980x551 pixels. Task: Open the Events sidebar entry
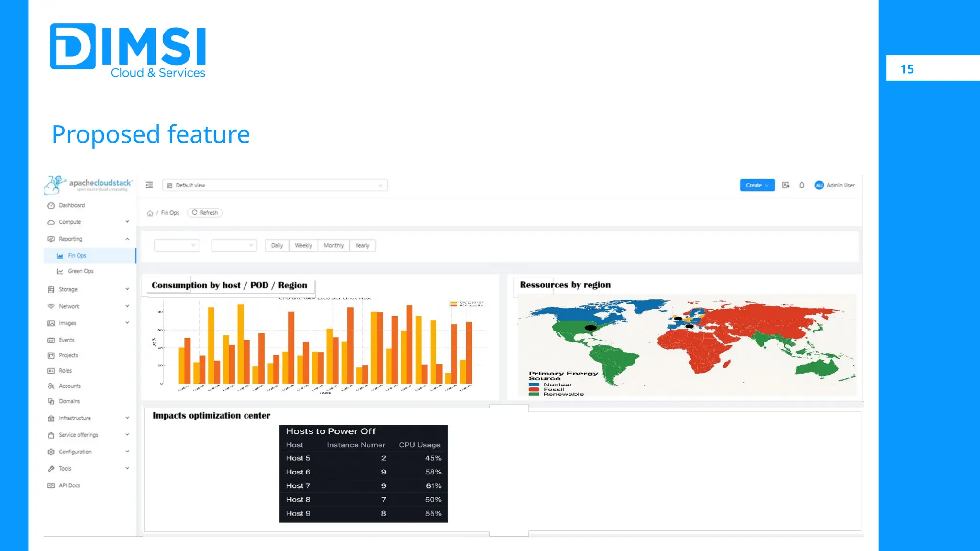coord(67,340)
